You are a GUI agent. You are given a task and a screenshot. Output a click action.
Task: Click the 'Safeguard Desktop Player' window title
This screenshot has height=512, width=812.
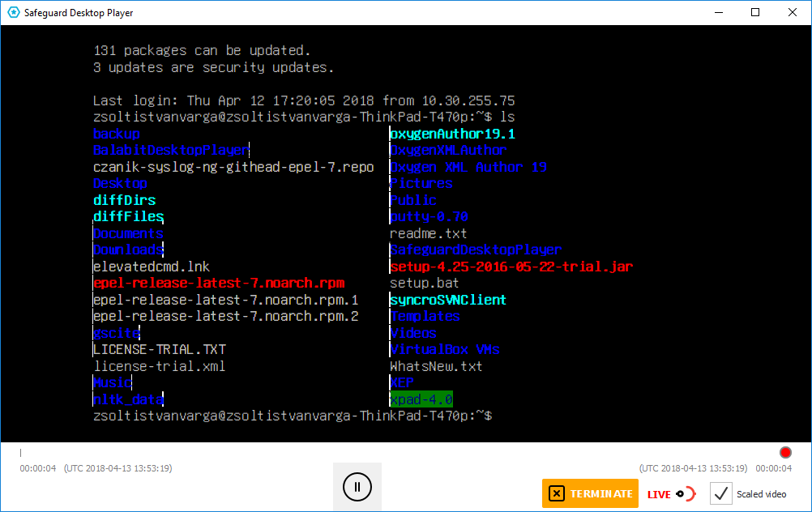point(79,13)
